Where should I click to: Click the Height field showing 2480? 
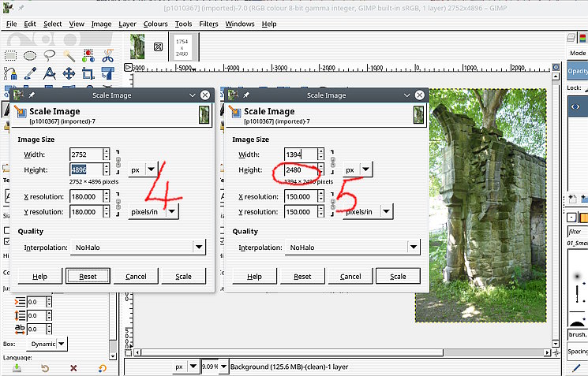(x=301, y=169)
